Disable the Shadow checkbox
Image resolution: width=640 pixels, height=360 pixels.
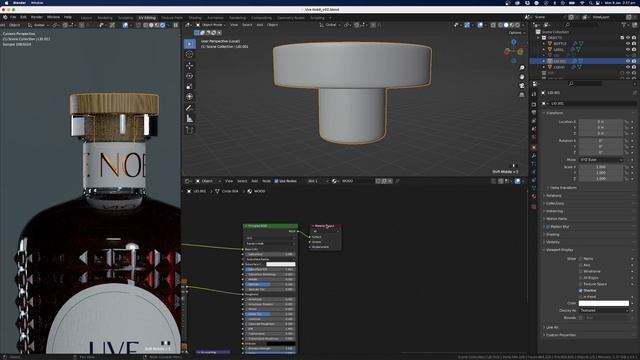[581, 290]
